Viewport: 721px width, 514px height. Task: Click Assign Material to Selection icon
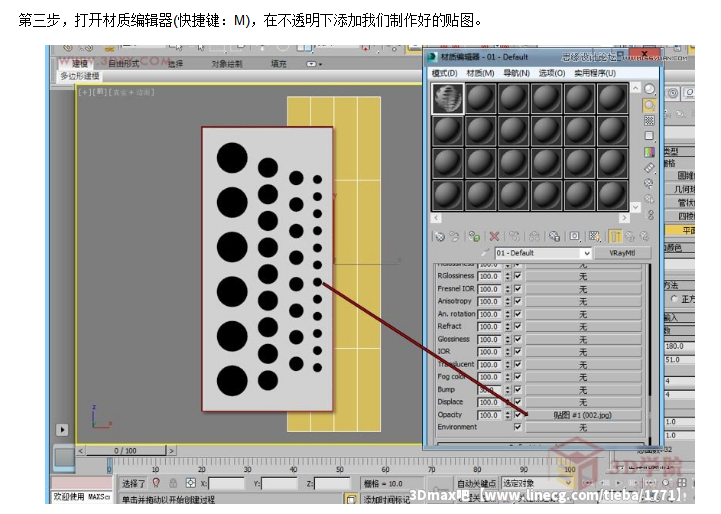tap(474, 236)
